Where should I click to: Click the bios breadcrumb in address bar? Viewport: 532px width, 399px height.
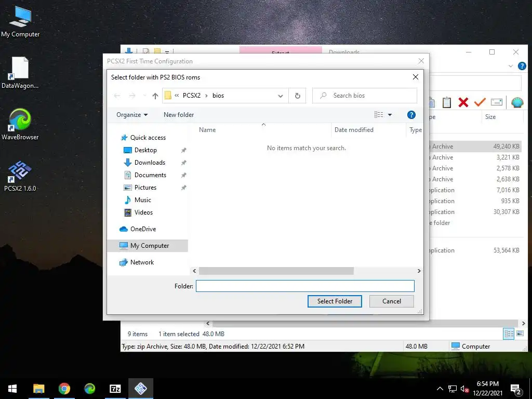218,96
